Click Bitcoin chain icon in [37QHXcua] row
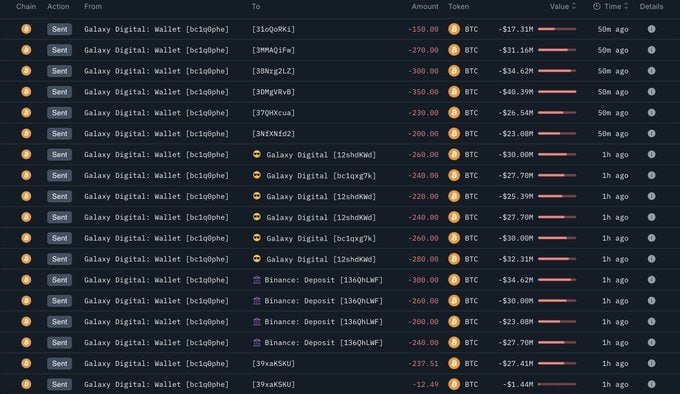The height and width of the screenshot is (394, 680). (26, 113)
